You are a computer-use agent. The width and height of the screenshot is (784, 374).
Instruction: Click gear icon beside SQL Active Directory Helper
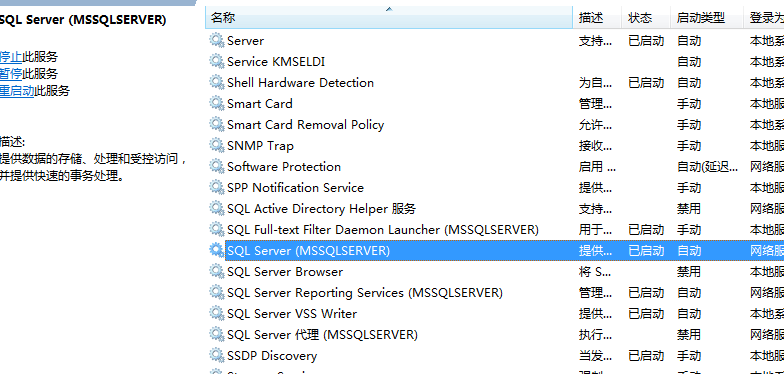point(216,208)
